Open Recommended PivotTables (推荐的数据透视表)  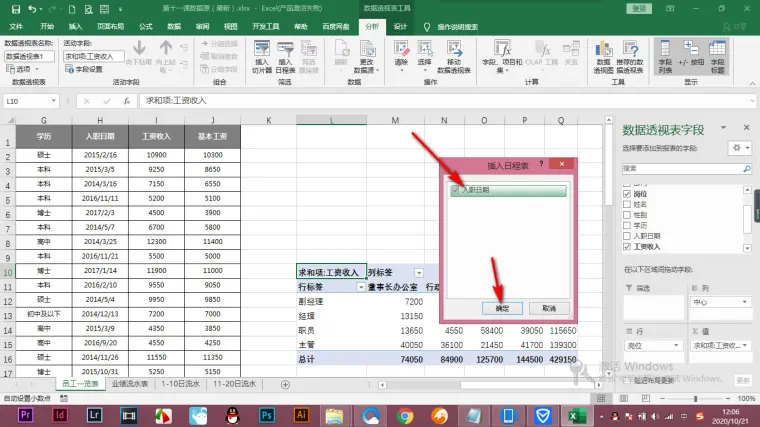point(630,57)
